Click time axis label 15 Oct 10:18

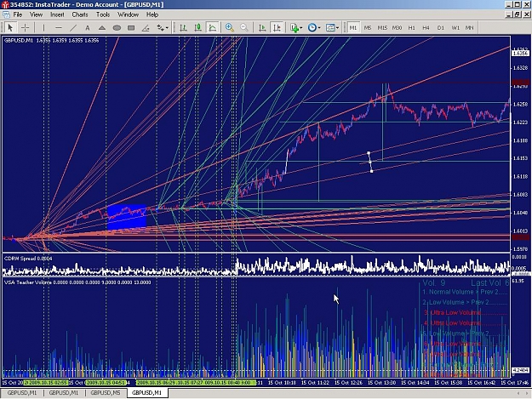click(x=282, y=382)
